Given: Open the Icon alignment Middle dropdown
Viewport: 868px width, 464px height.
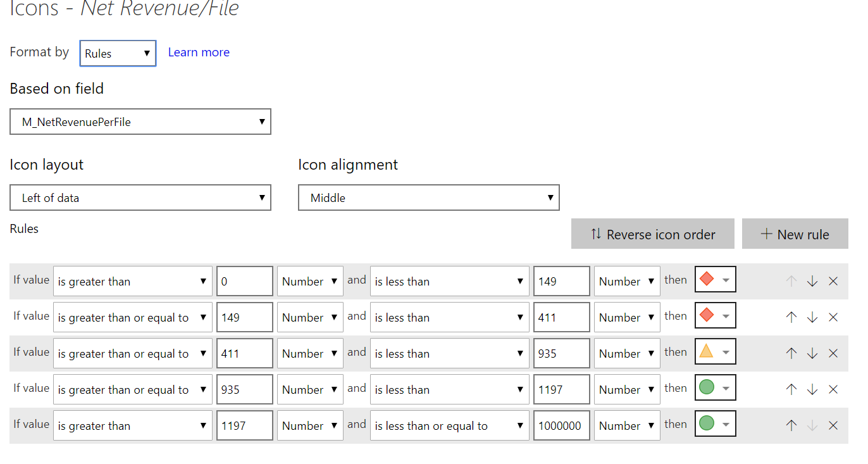Looking at the screenshot, I should [x=429, y=198].
